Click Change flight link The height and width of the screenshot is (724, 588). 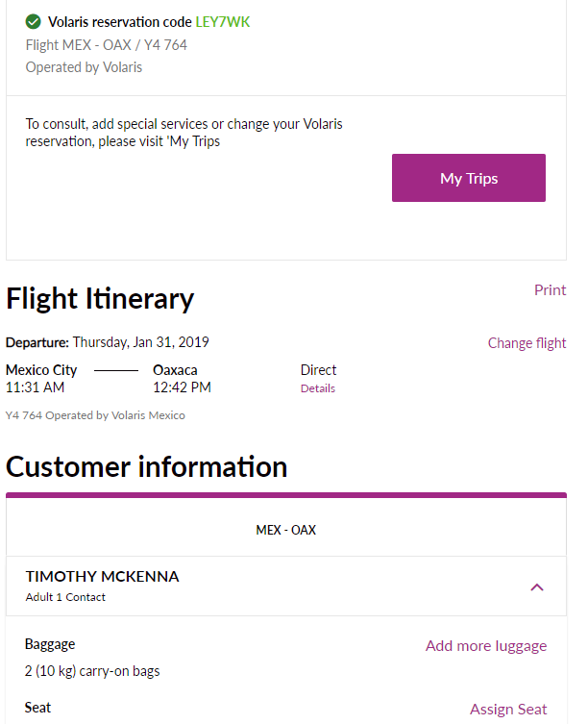[527, 343]
